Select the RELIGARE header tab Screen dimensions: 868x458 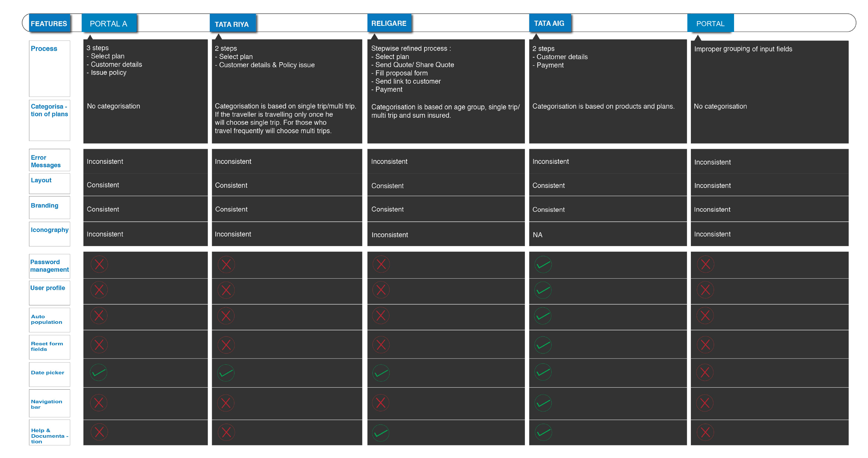pyautogui.click(x=389, y=23)
